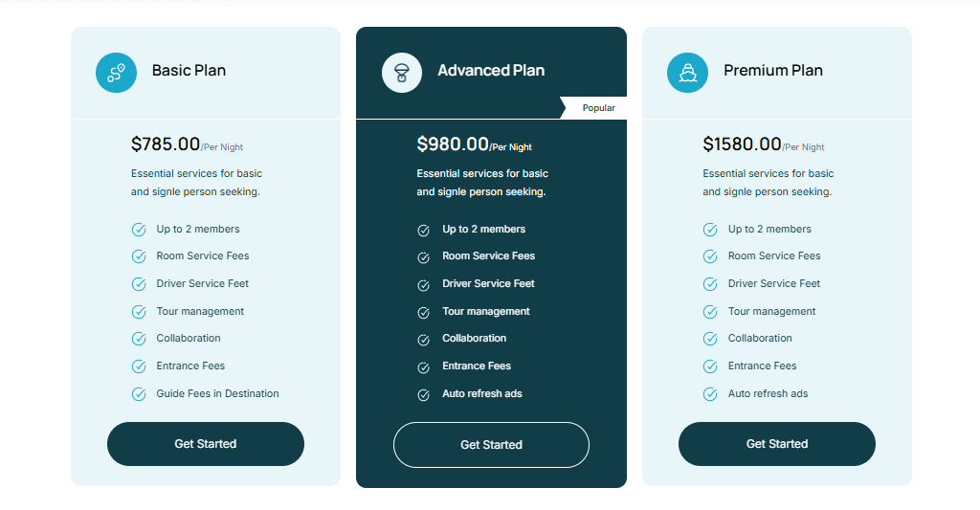Click checkmark icon next to Premium 'Collaboration'
The width and height of the screenshot is (980, 510).
pyautogui.click(x=710, y=339)
